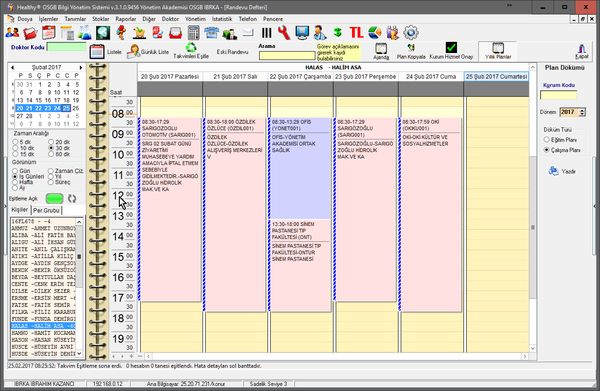The height and width of the screenshot is (391, 600).
Task: Open the pie chart toolbar icon
Action: pos(375,33)
